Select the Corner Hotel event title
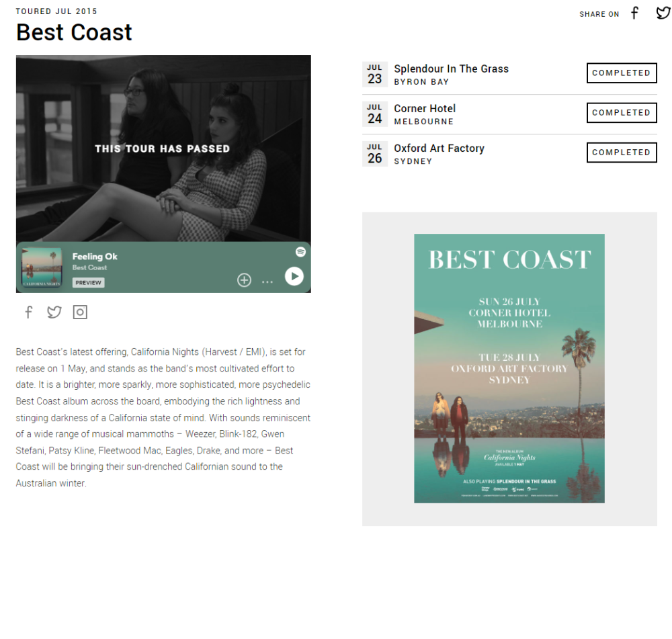The width and height of the screenshot is (672, 639). [x=425, y=109]
